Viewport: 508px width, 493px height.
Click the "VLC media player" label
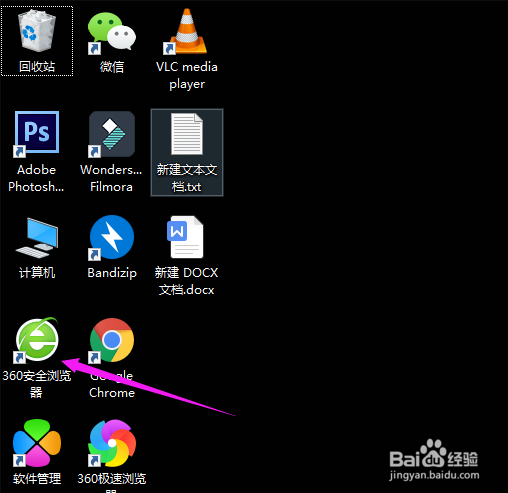tap(187, 75)
